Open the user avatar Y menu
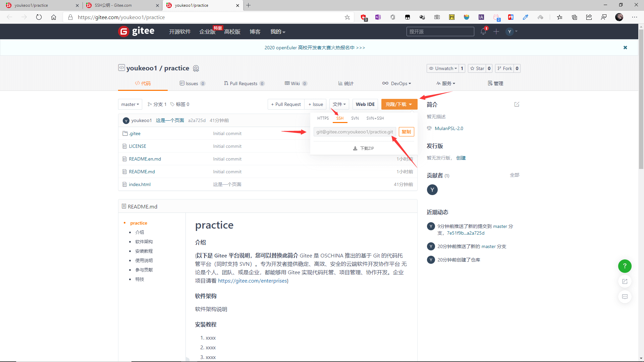 (x=512, y=32)
